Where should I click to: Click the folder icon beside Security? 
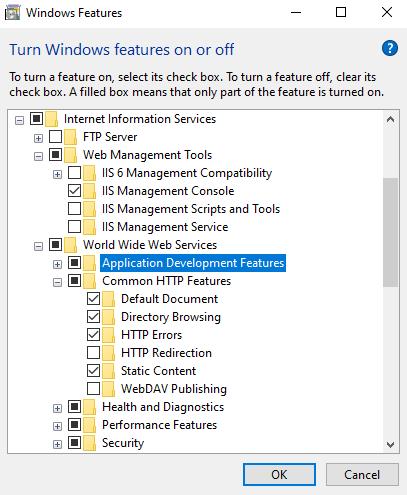(89, 443)
